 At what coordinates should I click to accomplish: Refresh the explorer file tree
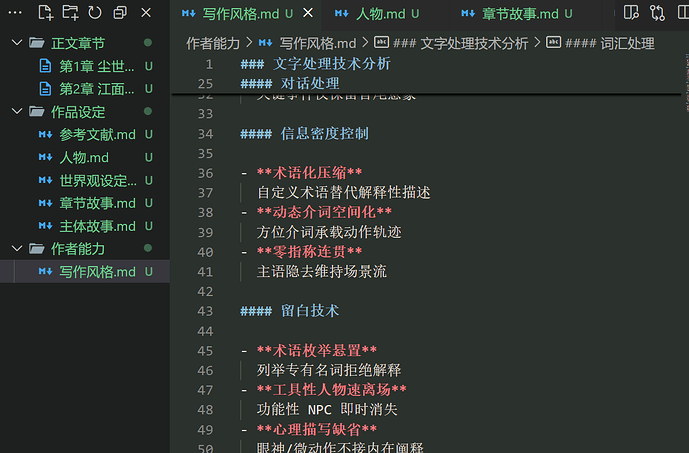(x=94, y=13)
